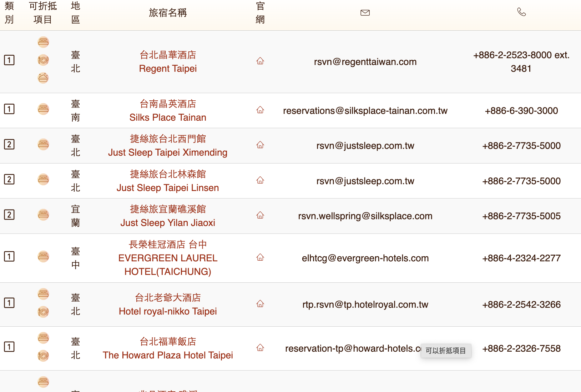Click bed icon in Silks Place Tainan row
Image resolution: width=581 pixels, height=392 pixels.
click(x=43, y=109)
